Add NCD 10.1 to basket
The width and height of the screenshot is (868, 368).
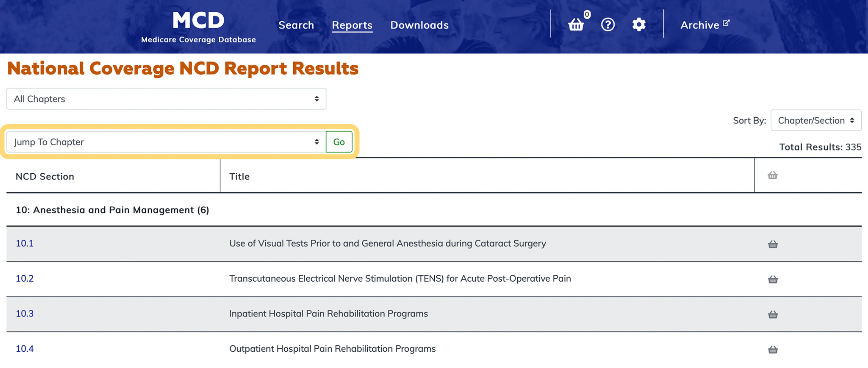(773, 244)
